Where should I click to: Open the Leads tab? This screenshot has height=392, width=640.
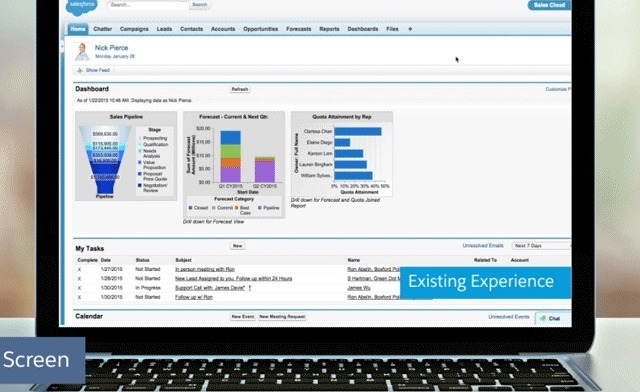tap(164, 29)
